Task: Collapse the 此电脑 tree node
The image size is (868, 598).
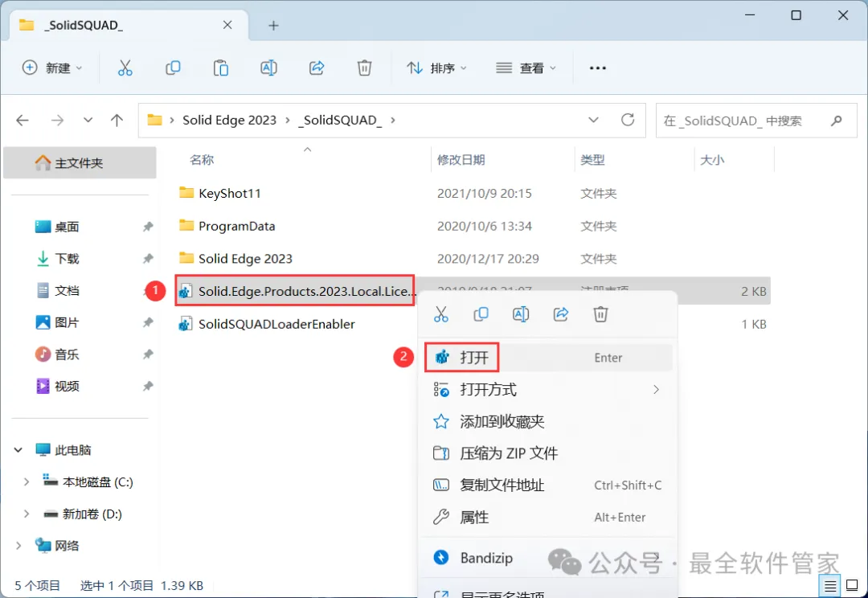Action: (x=18, y=449)
